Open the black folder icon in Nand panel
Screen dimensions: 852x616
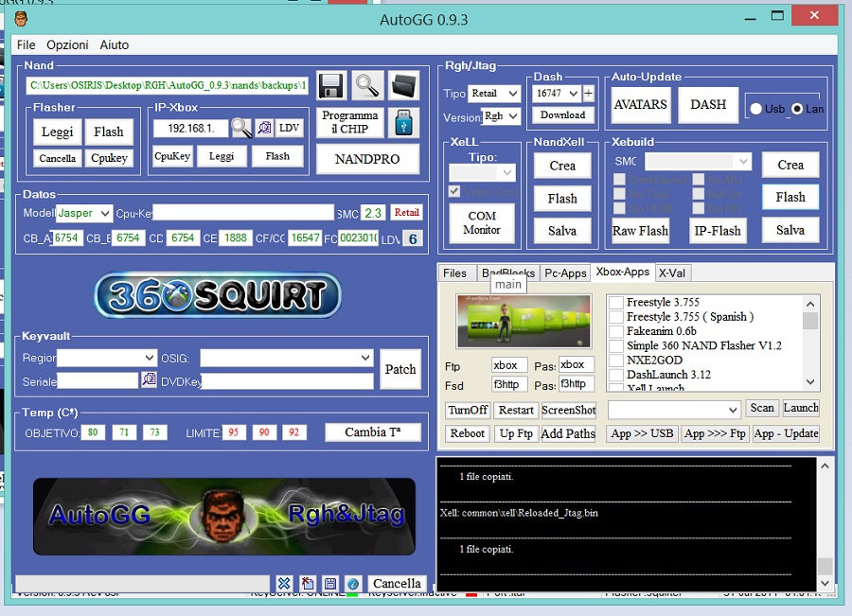click(x=403, y=86)
